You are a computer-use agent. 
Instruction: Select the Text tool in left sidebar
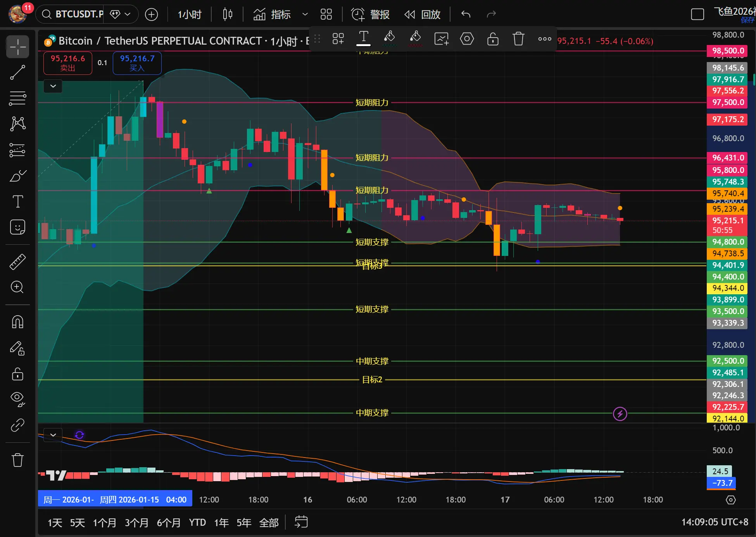click(x=17, y=202)
